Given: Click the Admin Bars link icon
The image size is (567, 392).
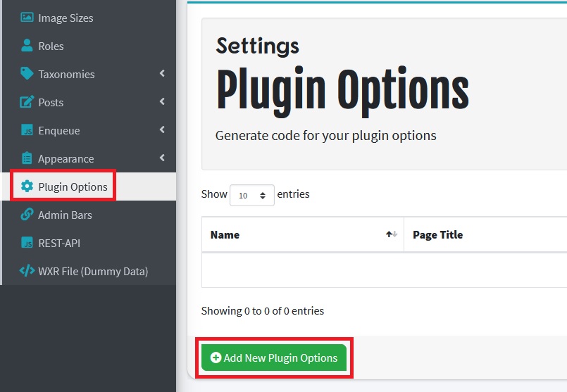Looking at the screenshot, I should tap(27, 215).
